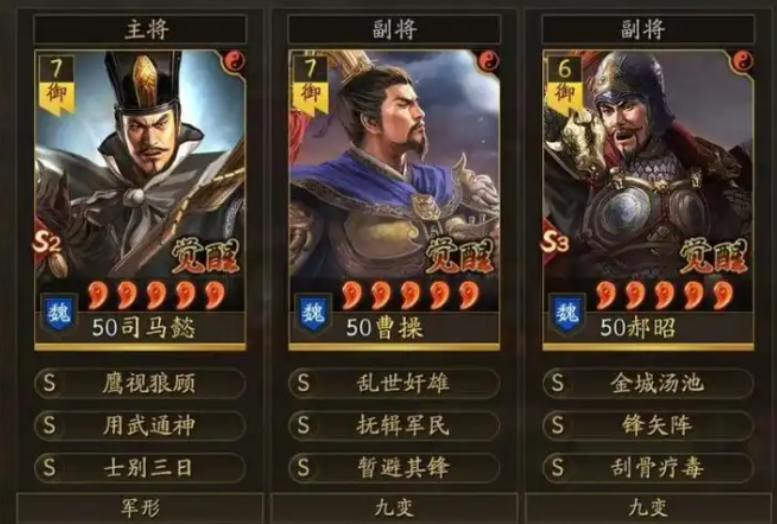This screenshot has height=524, width=777.
Task: Open the 士别三日 skill slot
Action: [x=140, y=467]
